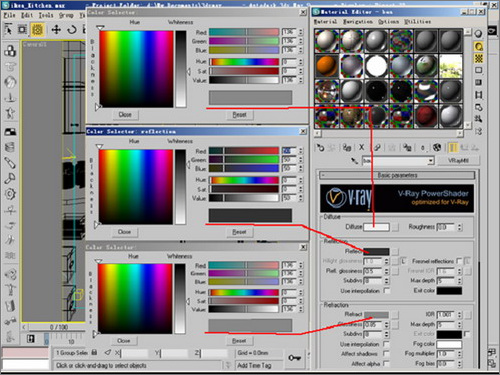The image size is (500, 375).
Task: Open the Options menu in Material Editor
Action: point(388,22)
